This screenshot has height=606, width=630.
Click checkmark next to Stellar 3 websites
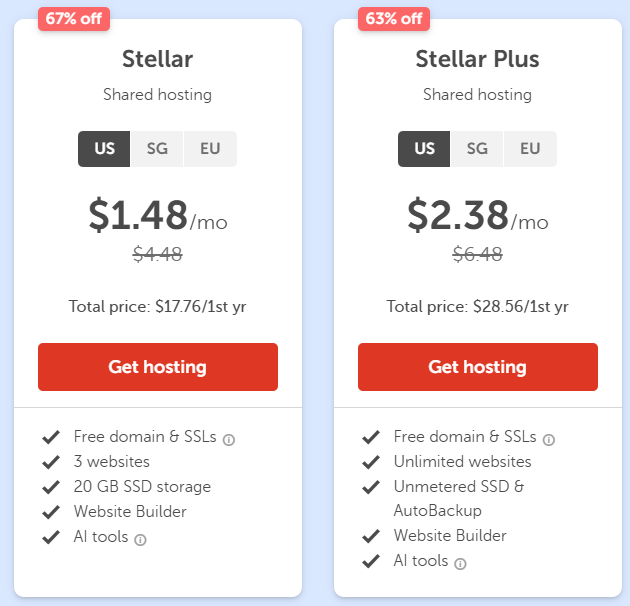[x=51, y=462]
